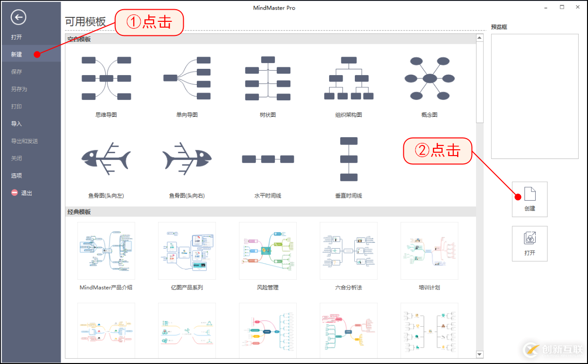Open the 培训计划 template thumbnail

coord(429,251)
